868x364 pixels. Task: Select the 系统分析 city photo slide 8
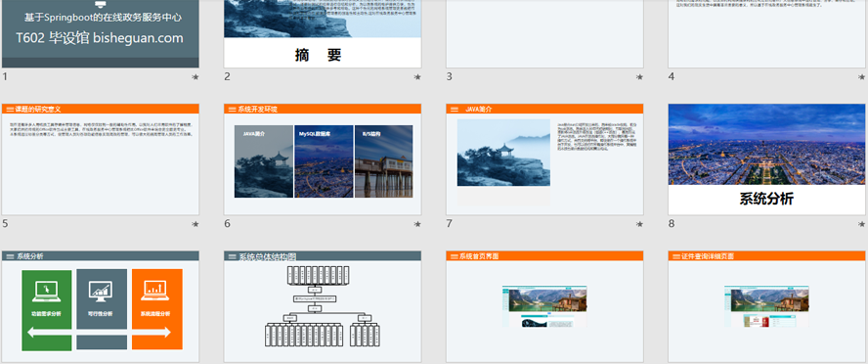click(x=767, y=159)
